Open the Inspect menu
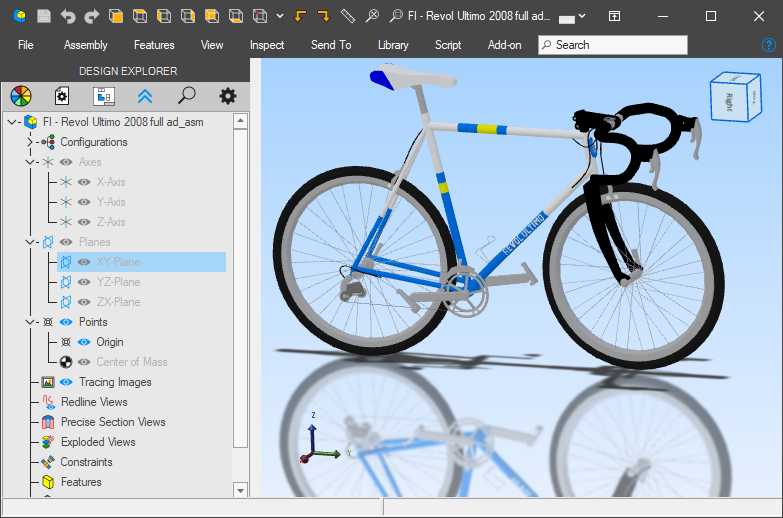The width and height of the screenshot is (783, 518). pyautogui.click(x=267, y=45)
